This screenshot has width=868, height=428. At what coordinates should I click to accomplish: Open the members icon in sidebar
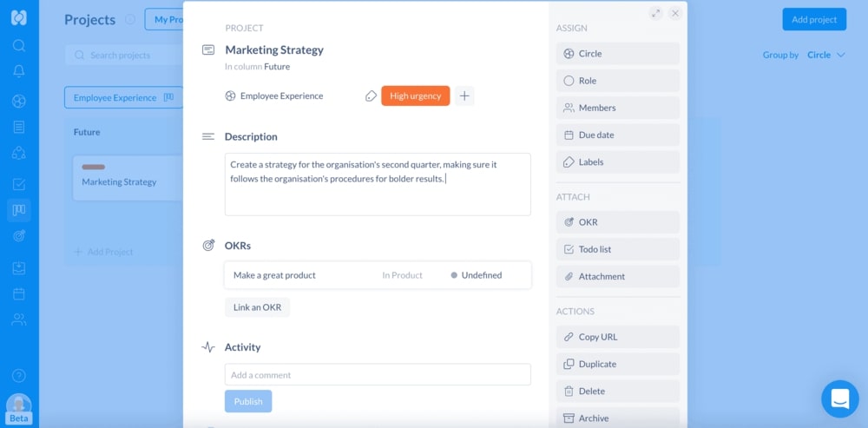[19, 319]
